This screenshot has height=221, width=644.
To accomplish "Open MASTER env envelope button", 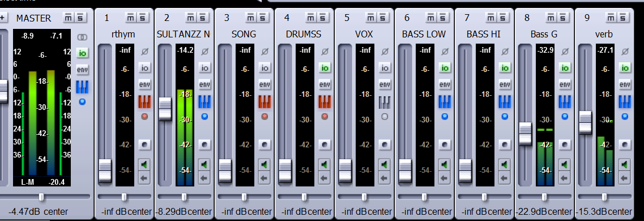I will pos(83,70).
